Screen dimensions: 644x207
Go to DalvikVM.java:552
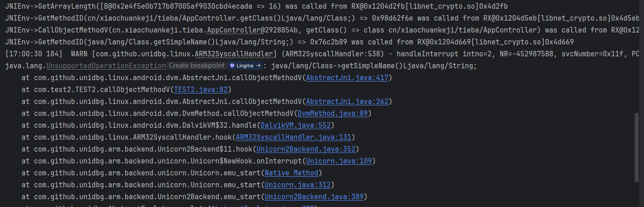(295, 125)
